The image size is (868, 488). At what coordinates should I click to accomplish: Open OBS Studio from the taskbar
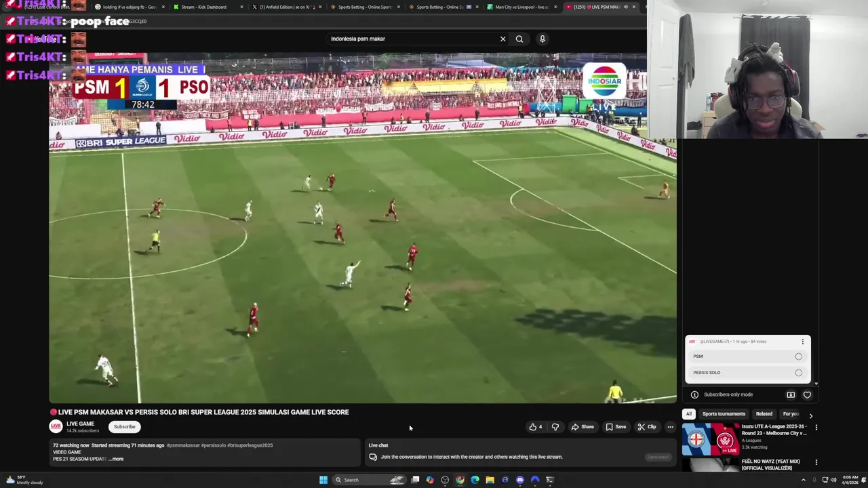[445, 480]
